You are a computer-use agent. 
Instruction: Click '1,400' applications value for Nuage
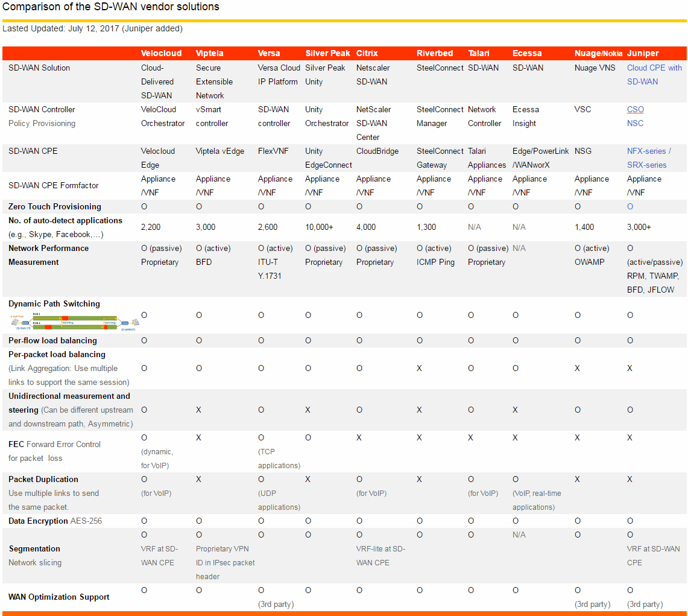tap(584, 227)
